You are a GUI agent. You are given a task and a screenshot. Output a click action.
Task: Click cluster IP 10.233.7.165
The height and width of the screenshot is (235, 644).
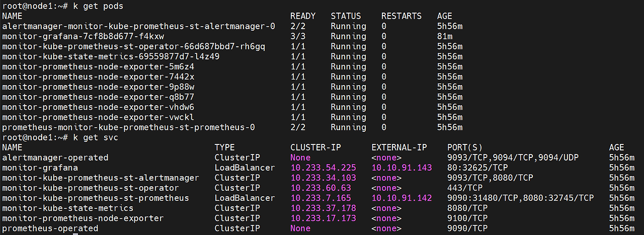click(x=320, y=198)
